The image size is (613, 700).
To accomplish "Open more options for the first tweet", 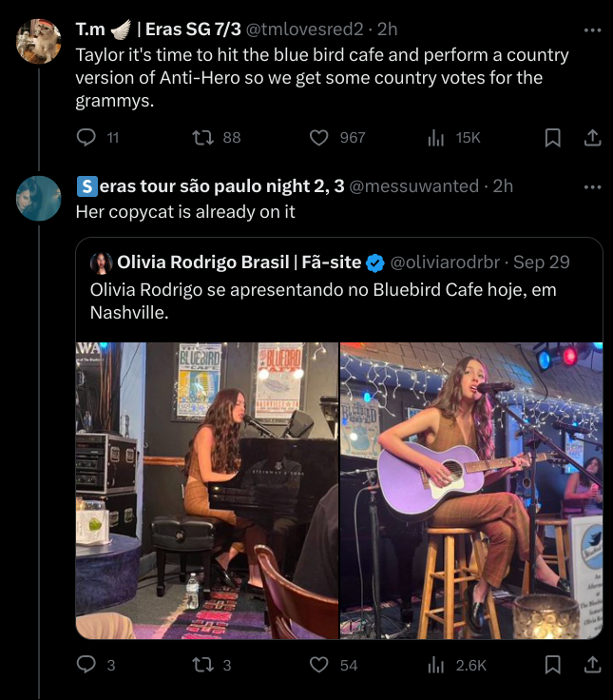I will (x=592, y=30).
